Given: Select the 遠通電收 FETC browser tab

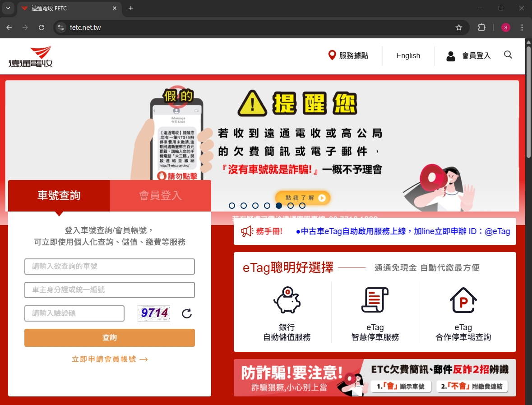Looking at the screenshot, I should (69, 8).
